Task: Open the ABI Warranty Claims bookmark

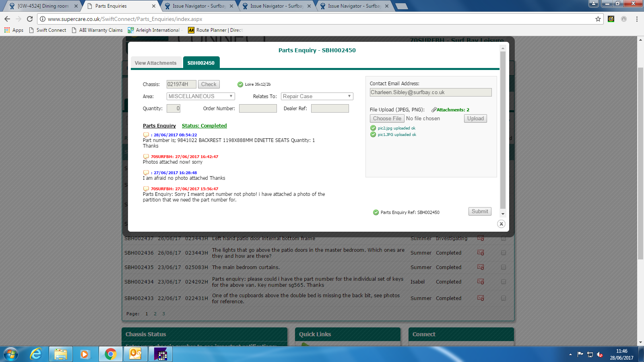Action: click(x=97, y=30)
